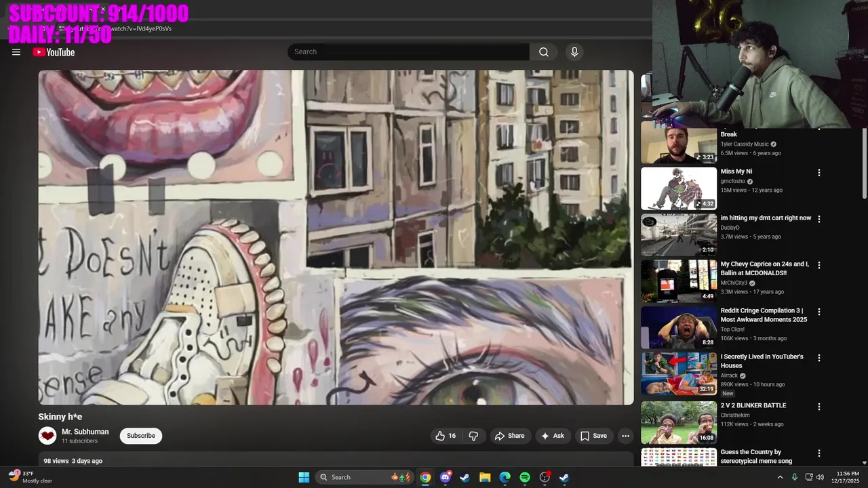Open menu for Guess the Country video
Image resolution: width=868 pixels, height=488 pixels.
pyautogui.click(x=818, y=453)
